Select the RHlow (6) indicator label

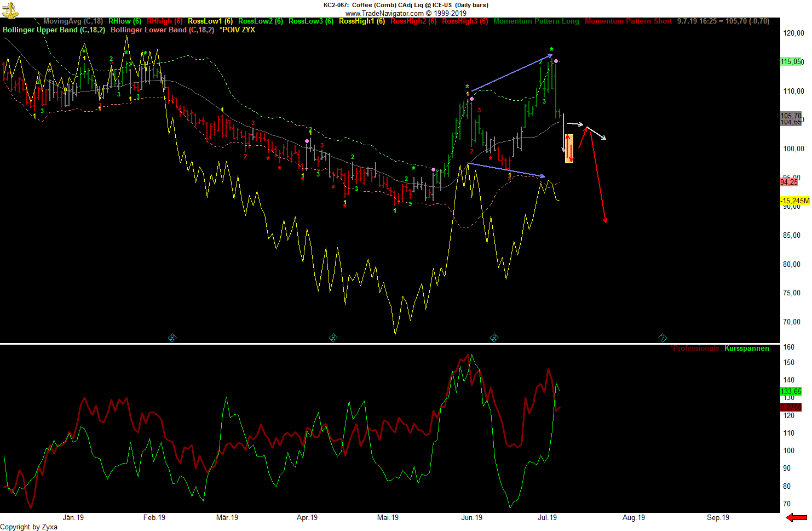tap(125, 21)
